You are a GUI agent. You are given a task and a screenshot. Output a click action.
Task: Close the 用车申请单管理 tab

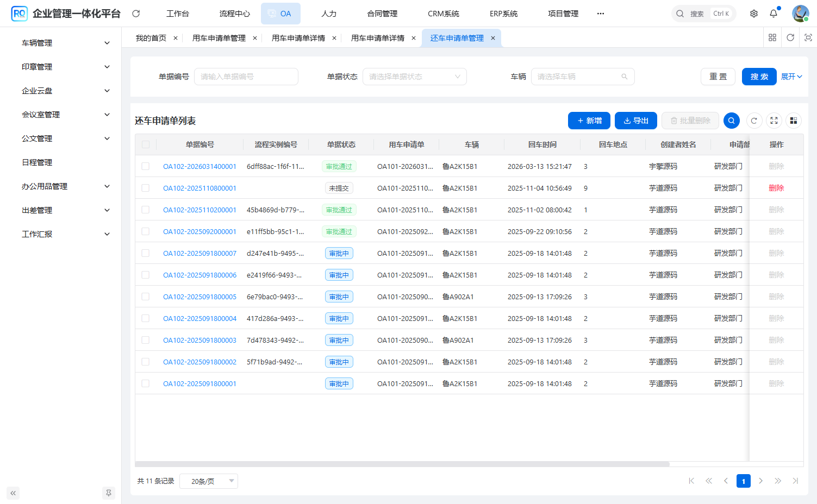click(x=255, y=38)
